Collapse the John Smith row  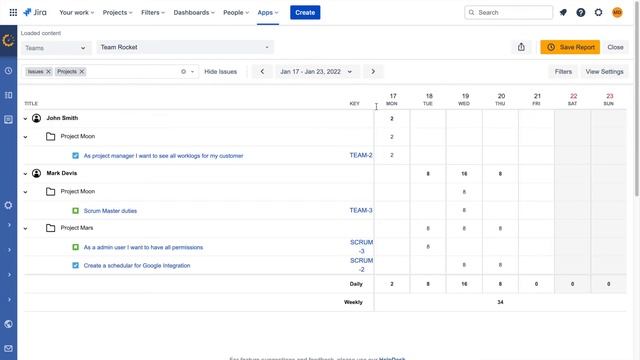(x=25, y=118)
